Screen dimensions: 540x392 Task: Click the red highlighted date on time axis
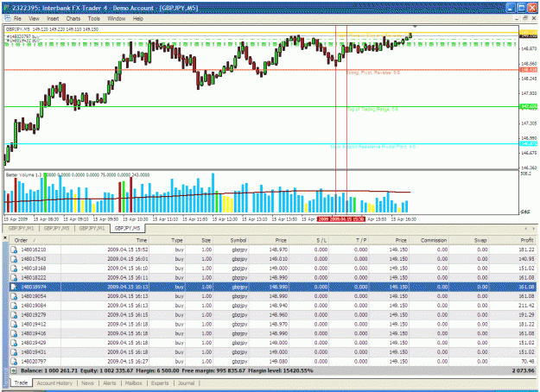coord(340,219)
